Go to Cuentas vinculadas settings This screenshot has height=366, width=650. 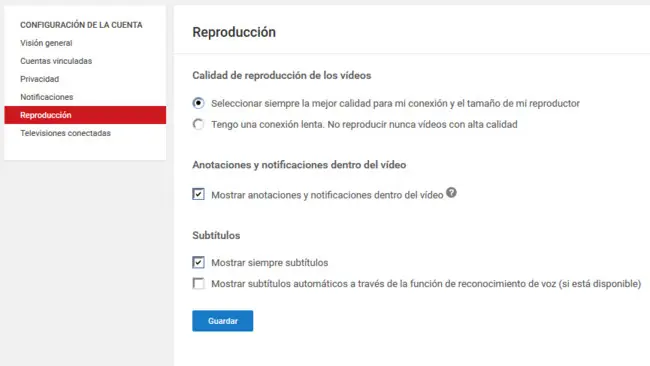point(56,61)
